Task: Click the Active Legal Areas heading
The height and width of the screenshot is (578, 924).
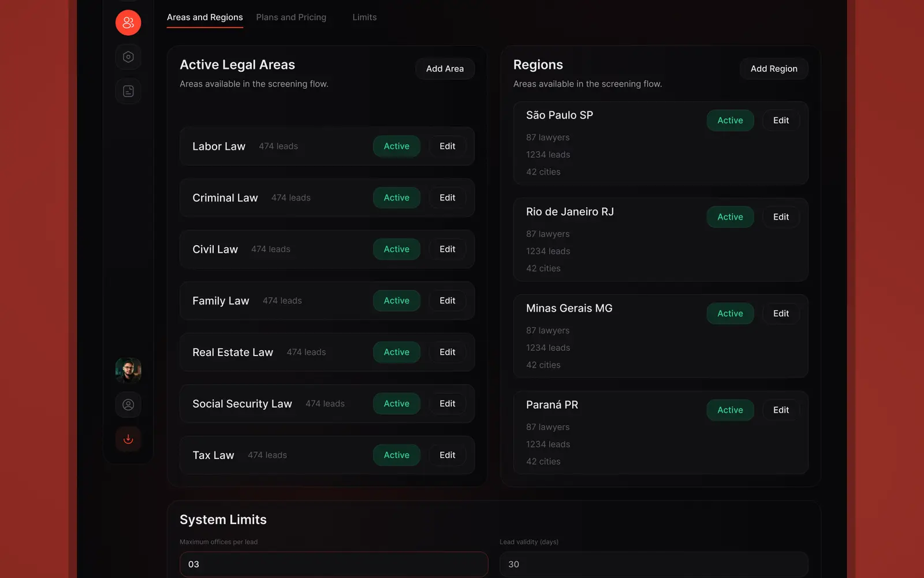Action: click(x=237, y=65)
